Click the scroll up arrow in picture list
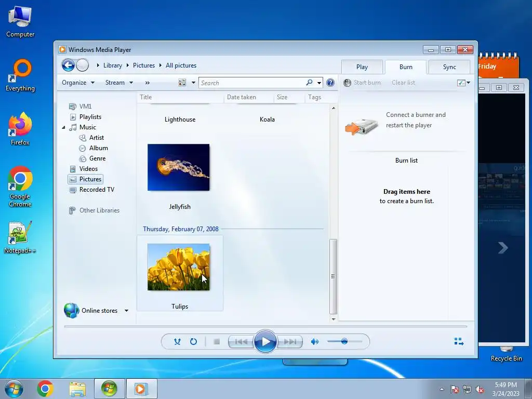532x399 pixels. point(334,108)
